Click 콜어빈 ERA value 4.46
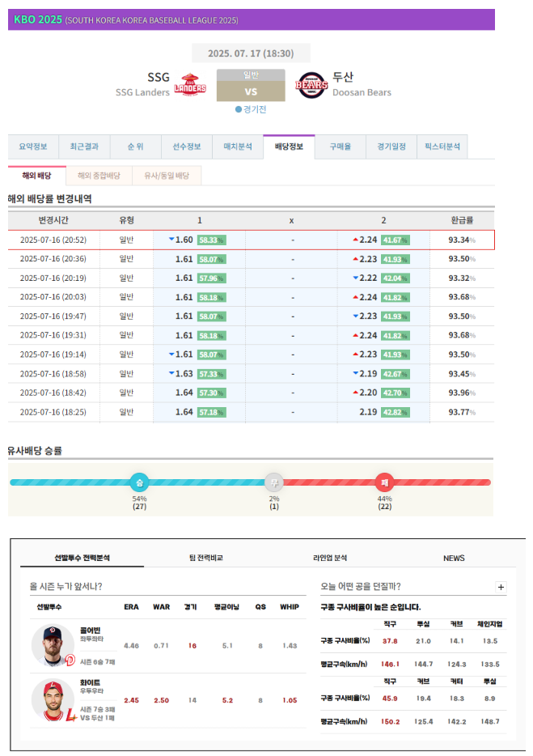 (131, 646)
